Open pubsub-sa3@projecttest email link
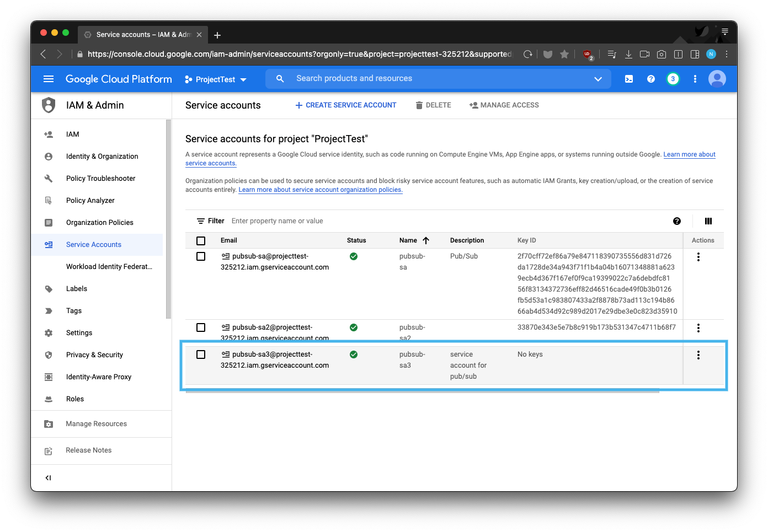768x532 pixels. (275, 360)
